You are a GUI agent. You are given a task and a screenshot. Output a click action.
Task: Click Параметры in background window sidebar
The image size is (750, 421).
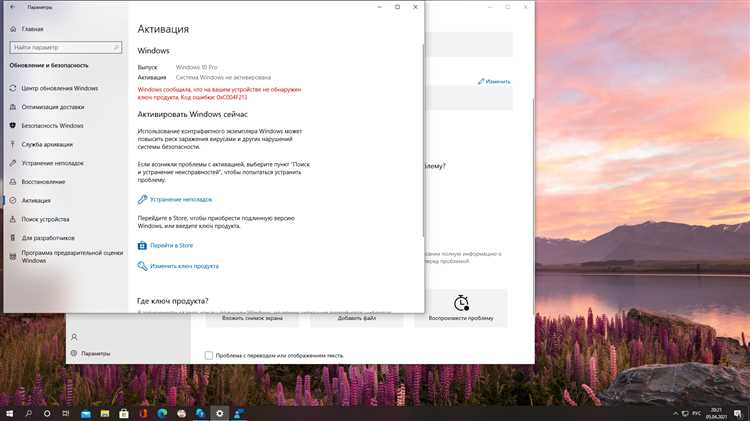[x=95, y=354]
